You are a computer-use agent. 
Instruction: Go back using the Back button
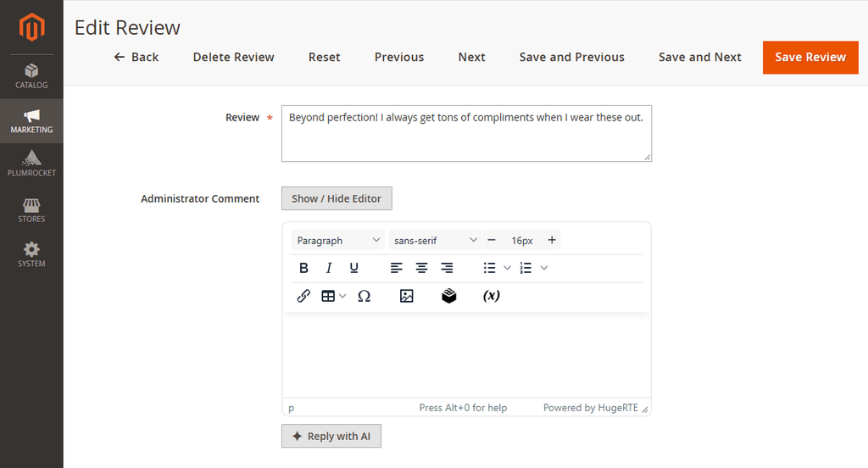coord(136,57)
